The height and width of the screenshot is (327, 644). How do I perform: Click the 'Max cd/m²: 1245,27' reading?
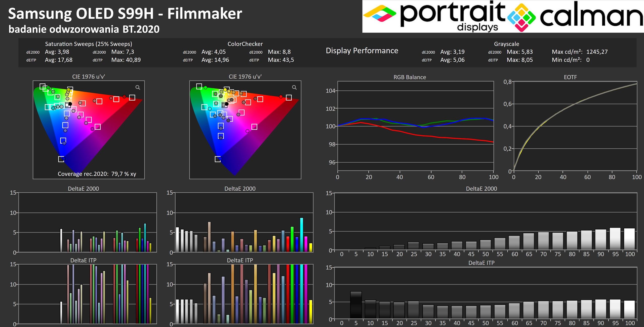click(580, 52)
